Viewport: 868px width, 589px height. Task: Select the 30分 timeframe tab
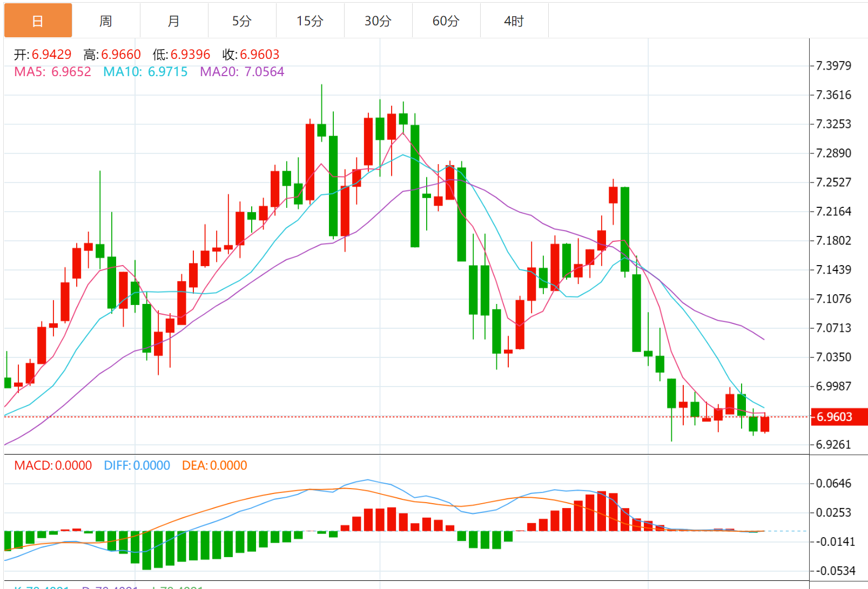(x=378, y=21)
